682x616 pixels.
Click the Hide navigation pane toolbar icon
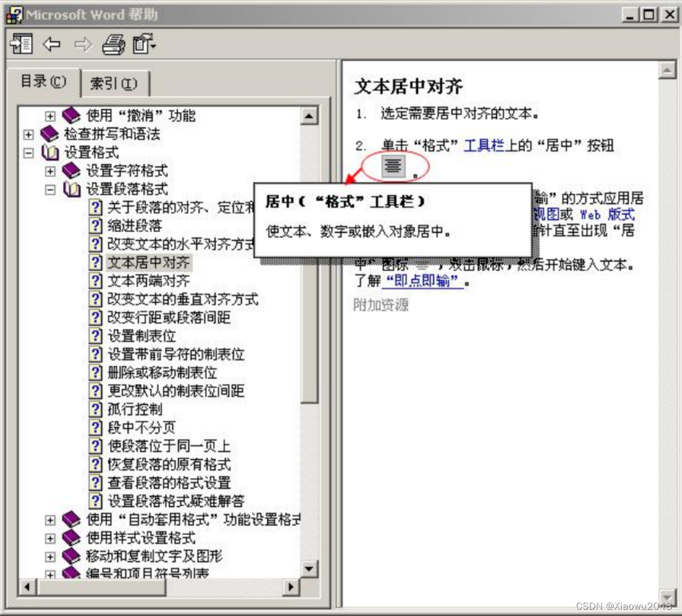[21, 44]
